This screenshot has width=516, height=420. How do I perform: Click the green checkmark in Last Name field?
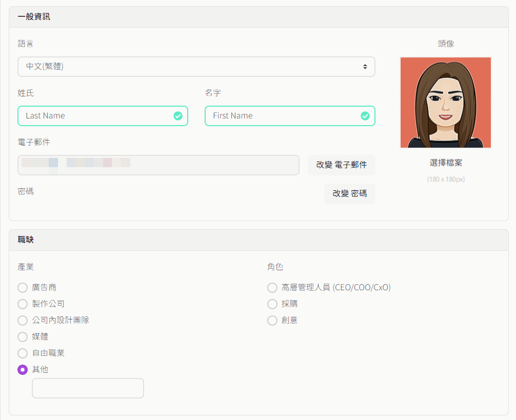(x=178, y=116)
